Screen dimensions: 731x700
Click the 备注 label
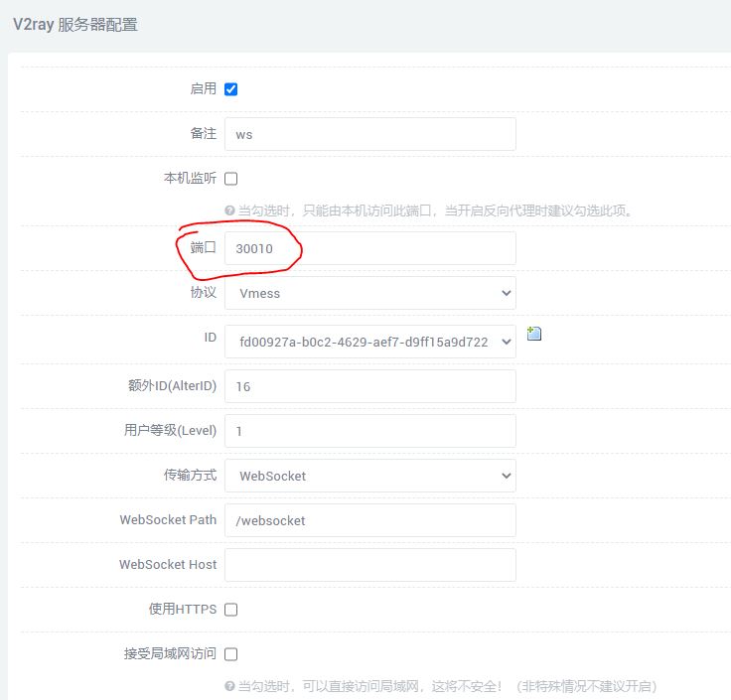pyautogui.click(x=204, y=134)
